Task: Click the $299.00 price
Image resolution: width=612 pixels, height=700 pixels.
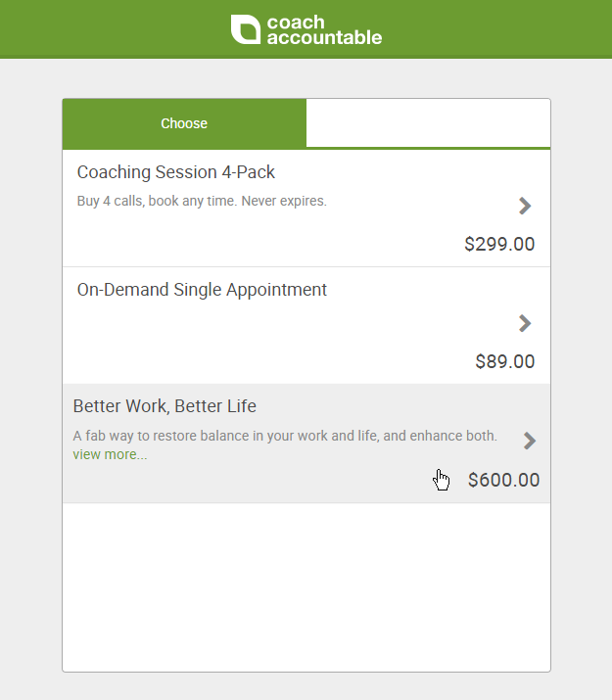Action: 499,244
